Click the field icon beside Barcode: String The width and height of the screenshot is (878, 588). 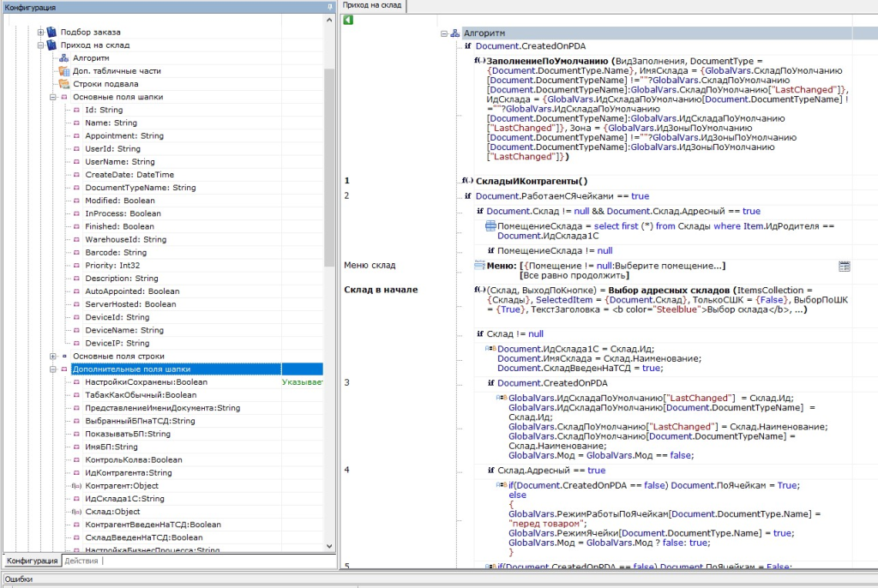pyautogui.click(x=76, y=253)
